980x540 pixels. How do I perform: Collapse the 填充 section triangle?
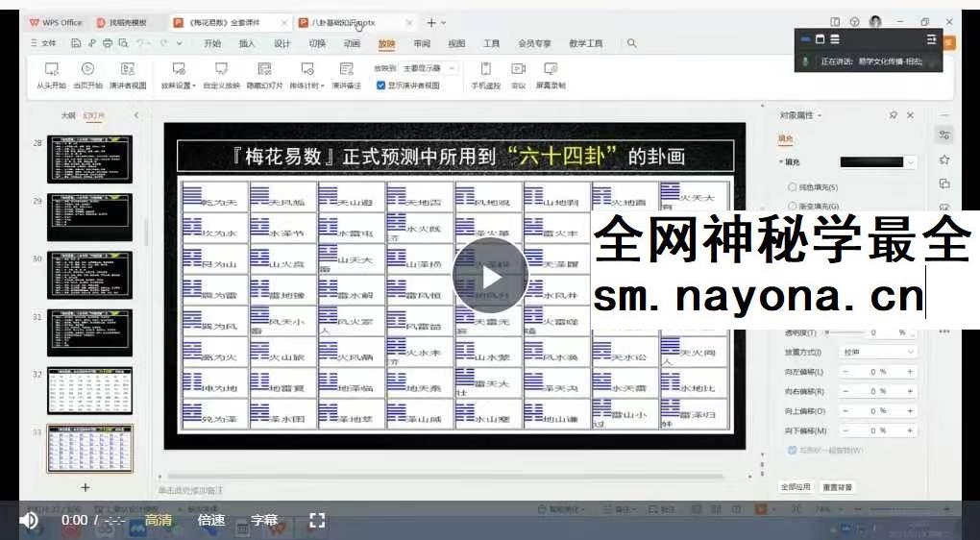click(781, 161)
